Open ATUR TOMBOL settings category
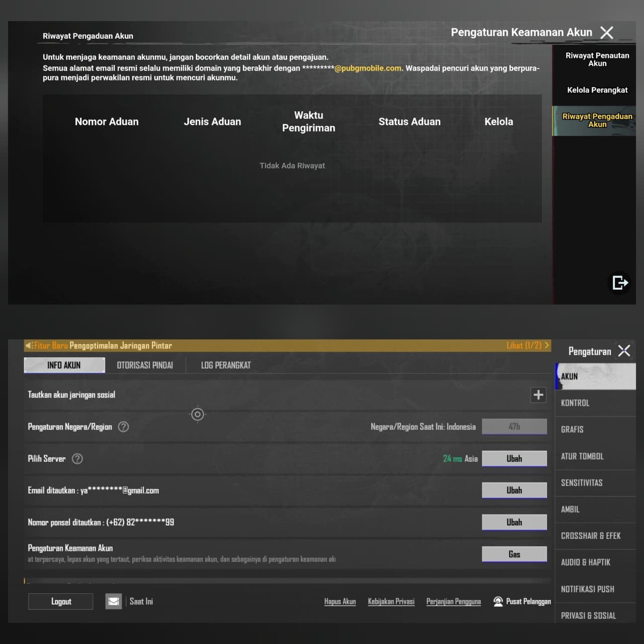This screenshot has width=644, height=644. coord(596,456)
